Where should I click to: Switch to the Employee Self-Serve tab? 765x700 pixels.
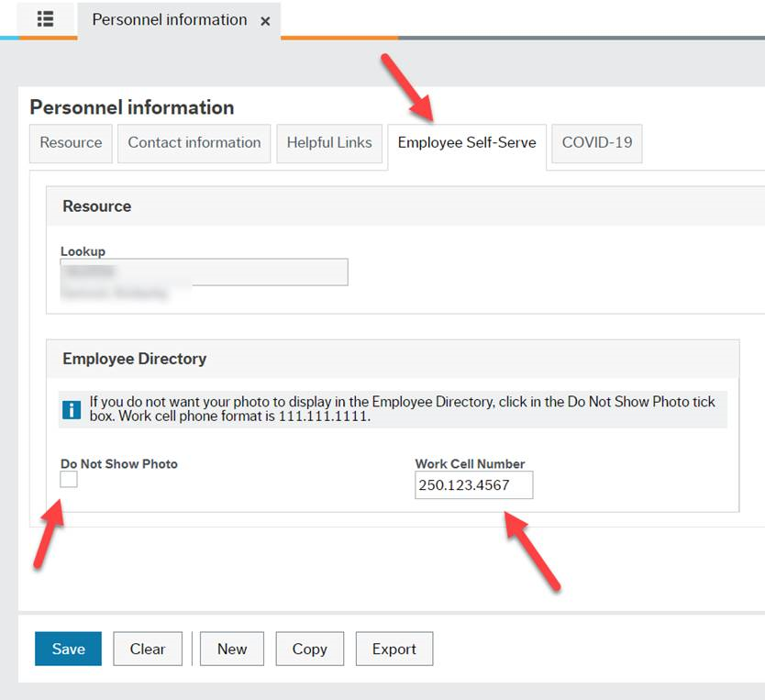pyautogui.click(x=468, y=143)
